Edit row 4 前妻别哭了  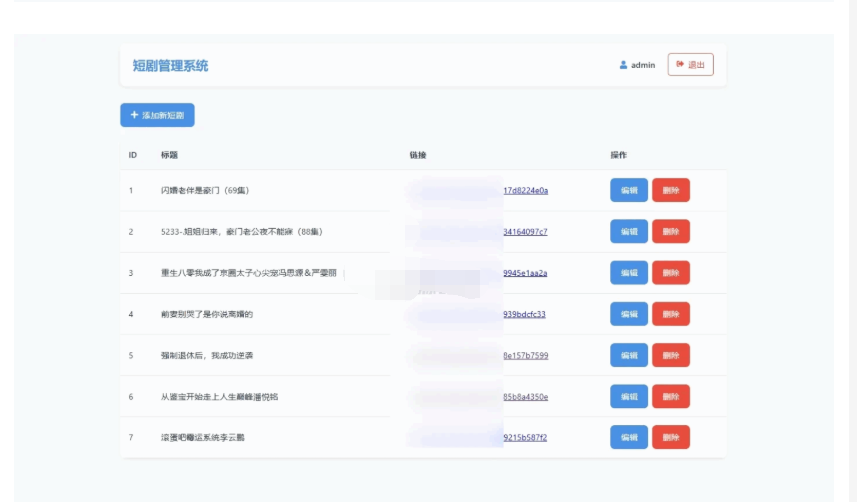click(x=629, y=314)
